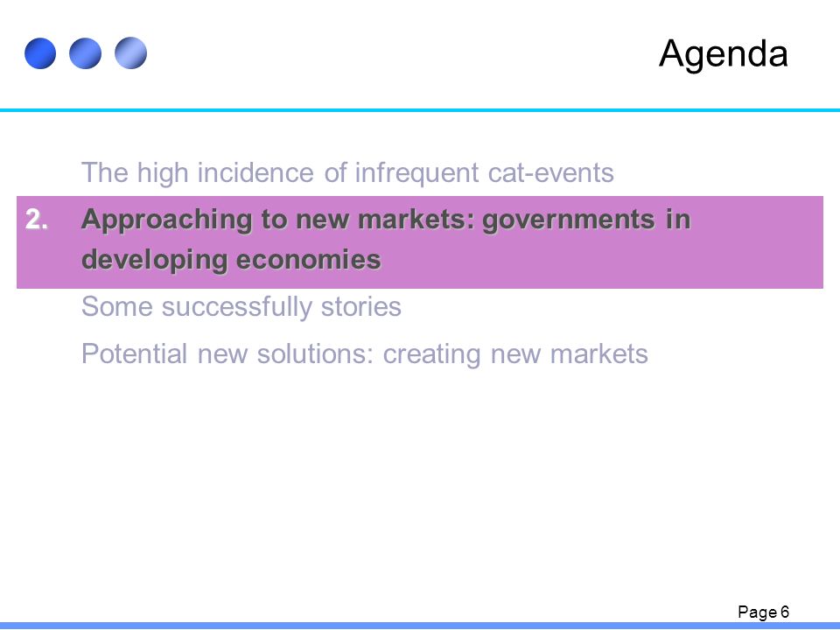The width and height of the screenshot is (840, 630).
Task: Click the cyan divider line under title
Action: point(420,110)
